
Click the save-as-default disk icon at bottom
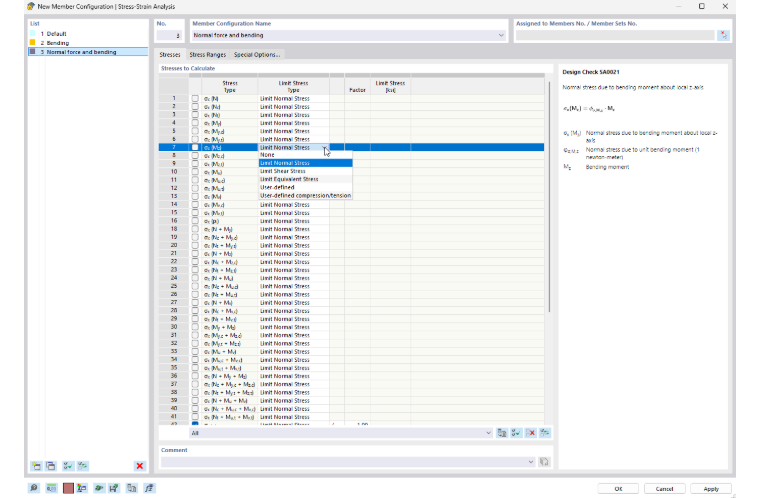114,488
